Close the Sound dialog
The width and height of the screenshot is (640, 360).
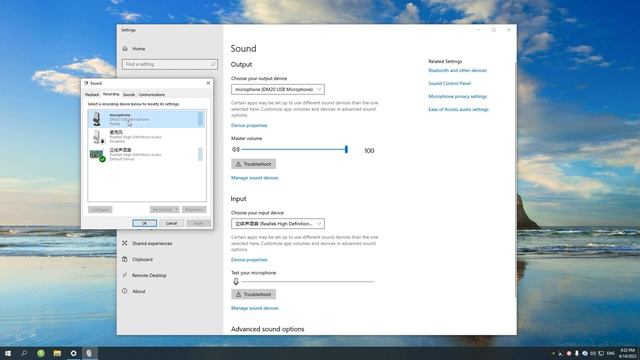tap(208, 83)
